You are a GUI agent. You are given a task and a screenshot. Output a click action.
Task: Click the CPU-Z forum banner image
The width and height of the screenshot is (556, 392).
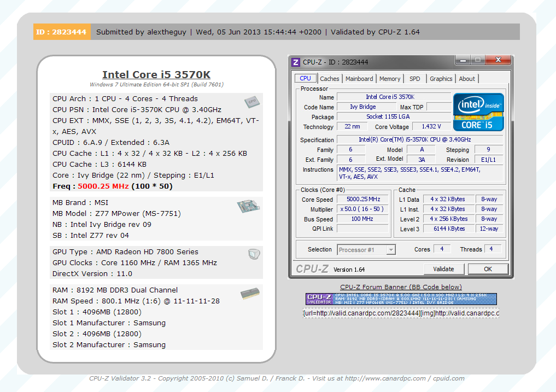[401, 299]
